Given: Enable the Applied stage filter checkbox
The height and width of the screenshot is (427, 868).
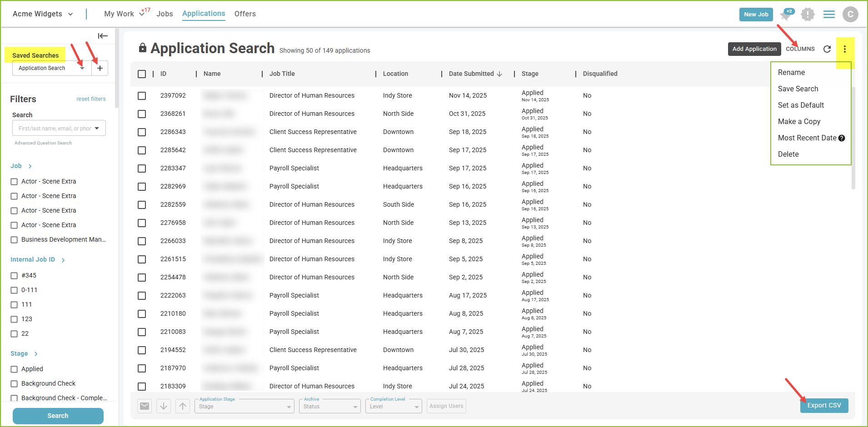Looking at the screenshot, I should tap(14, 369).
